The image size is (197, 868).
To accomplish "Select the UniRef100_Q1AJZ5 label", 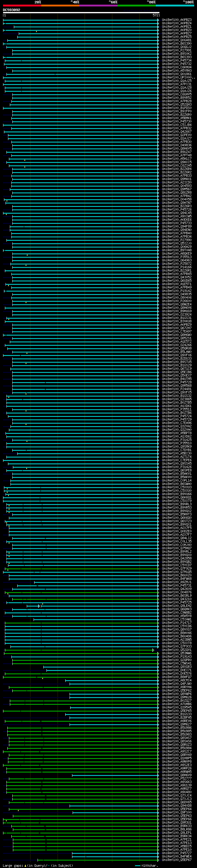I will tap(177, 81).
